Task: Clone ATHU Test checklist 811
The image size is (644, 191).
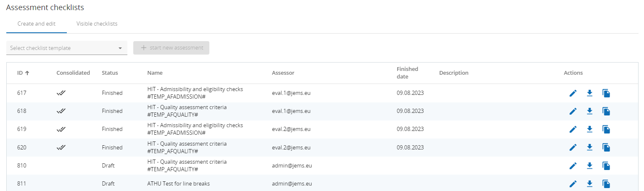Action: (606, 184)
